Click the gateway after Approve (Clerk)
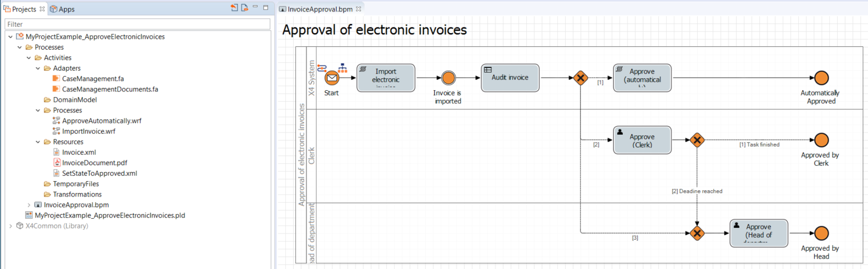The image size is (868, 269). coord(697,140)
